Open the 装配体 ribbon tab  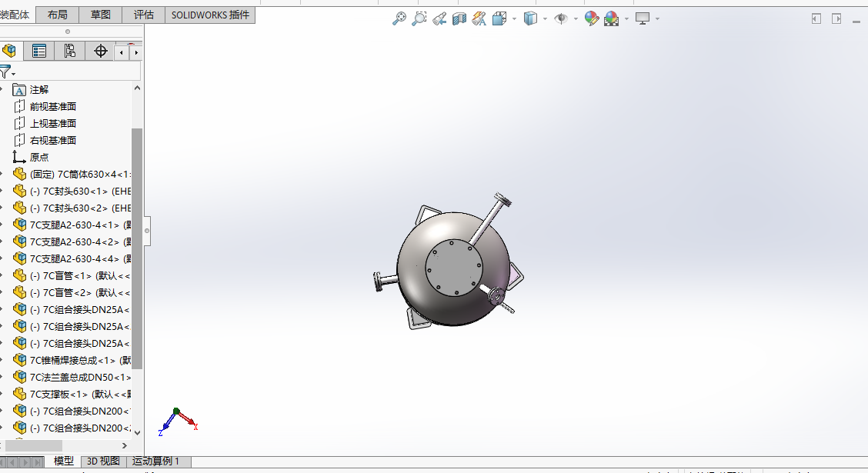pyautogui.click(x=15, y=15)
